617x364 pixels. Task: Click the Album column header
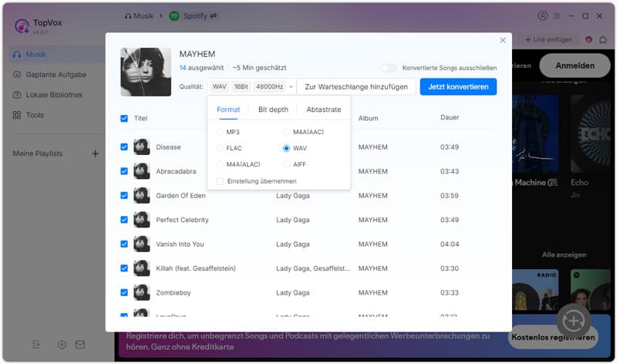click(x=368, y=118)
